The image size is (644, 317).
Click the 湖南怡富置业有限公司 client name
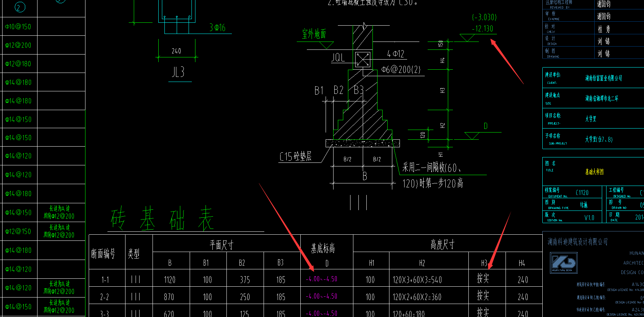pyautogui.click(x=604, y=78)
